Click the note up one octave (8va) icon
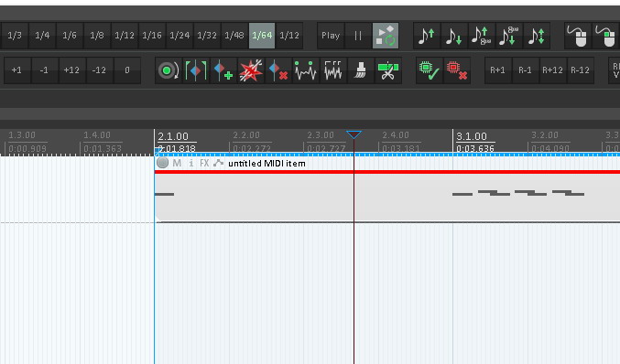The image size is (620, 364). (481, 36)
